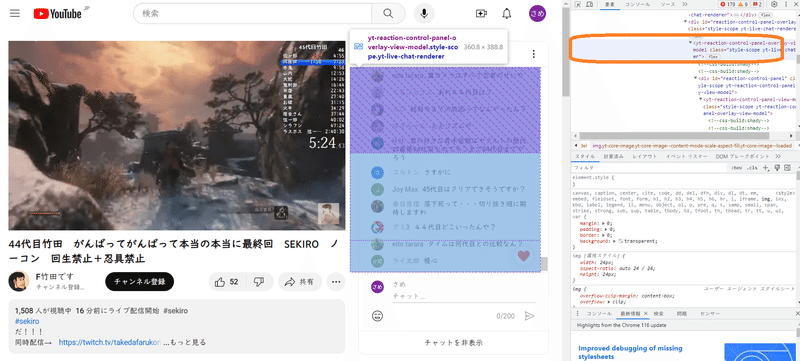The width and height of the screenshot is (800, 361).
Task: Open the twitch.tv/takedafarukon link
Action: point(110,342)
